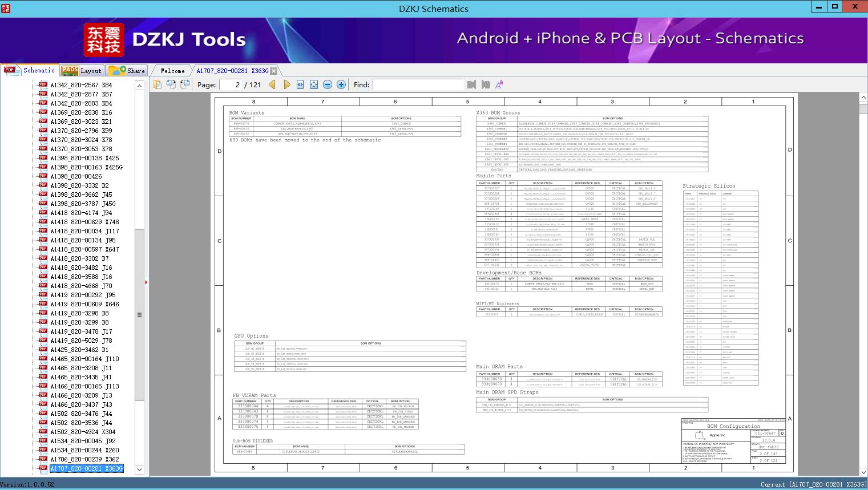Select A1398_820-00163 X425G entry

86,167
